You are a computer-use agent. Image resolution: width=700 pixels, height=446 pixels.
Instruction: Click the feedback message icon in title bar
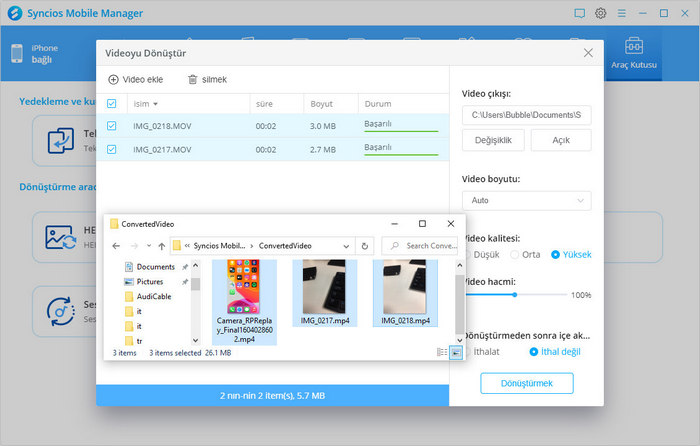tap(579, 13)
